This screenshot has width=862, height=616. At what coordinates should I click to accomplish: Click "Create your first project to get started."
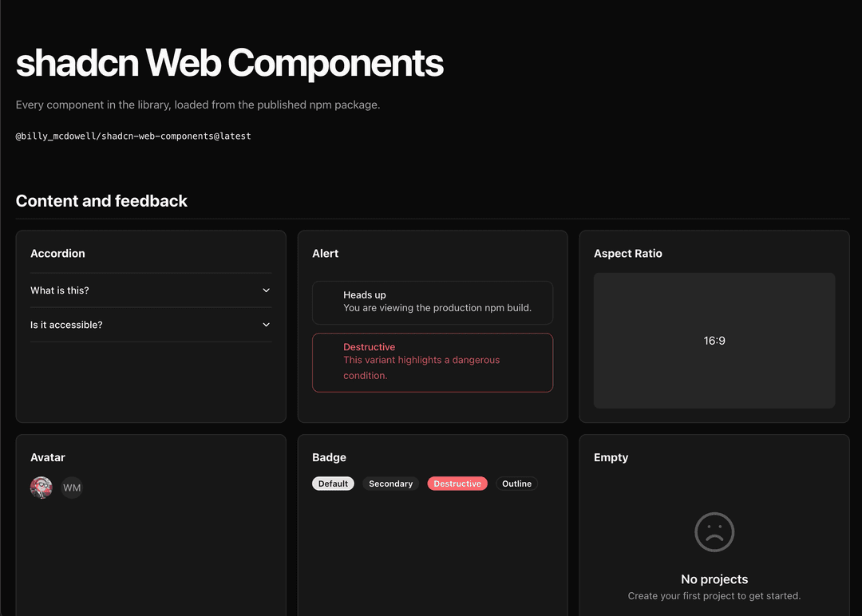pyautogui.click(x=714, y=596)
